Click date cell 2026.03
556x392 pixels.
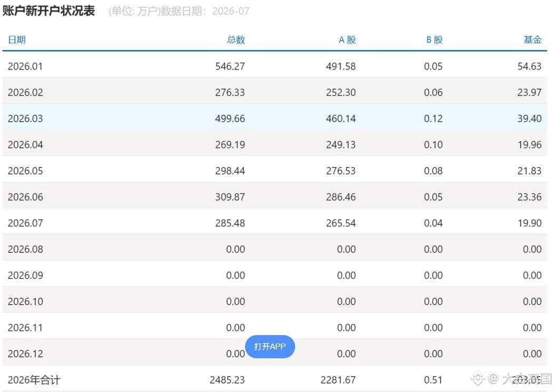tap(25, 119)
